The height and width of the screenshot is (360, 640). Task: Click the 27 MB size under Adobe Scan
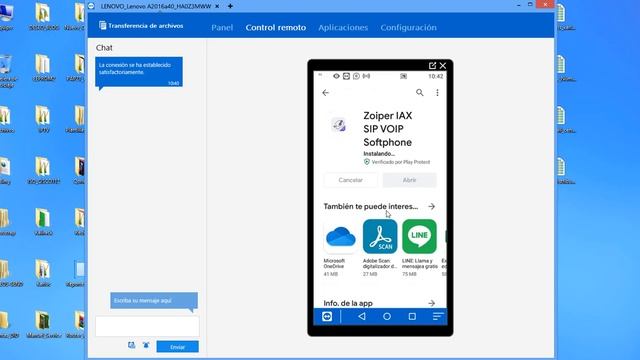(x=370, y=274)
